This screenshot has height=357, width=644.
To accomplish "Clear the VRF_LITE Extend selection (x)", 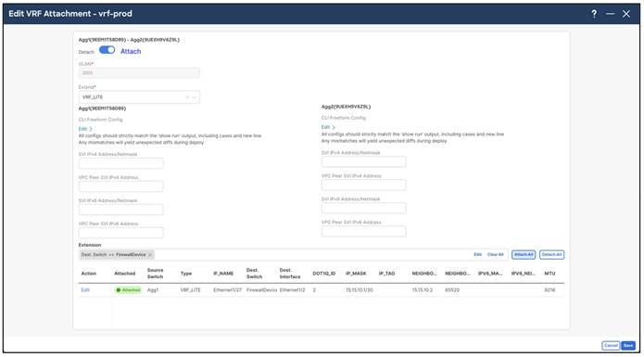I will (187, 97).
